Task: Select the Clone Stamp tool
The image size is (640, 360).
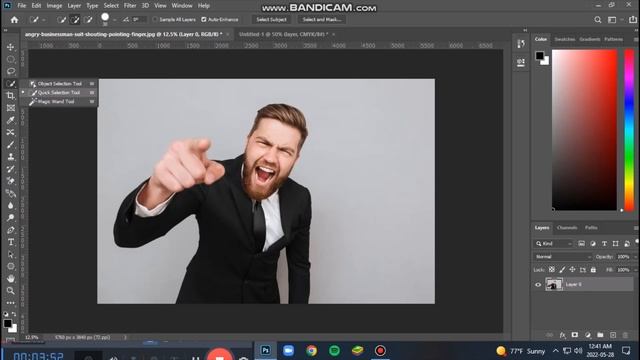Action: pyautogui.click(x=11, y=157)
